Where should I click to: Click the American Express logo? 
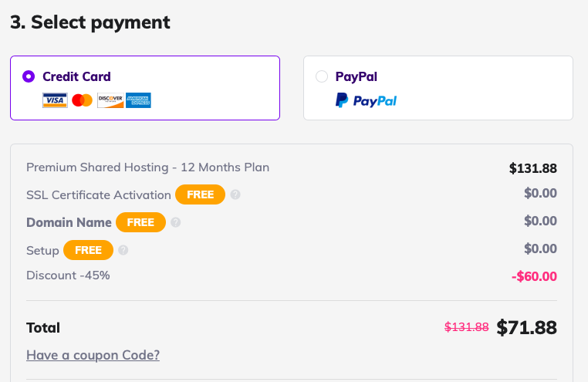coord(138,100)
